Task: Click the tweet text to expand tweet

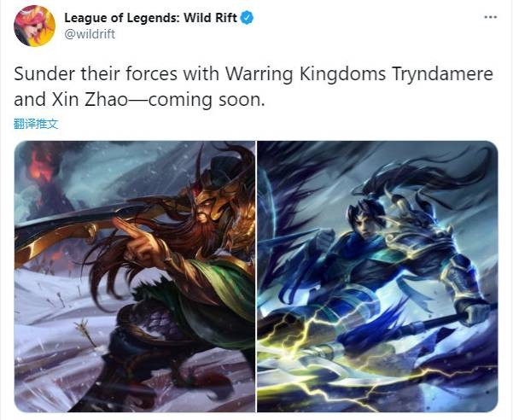Action: tap(254, 87)
